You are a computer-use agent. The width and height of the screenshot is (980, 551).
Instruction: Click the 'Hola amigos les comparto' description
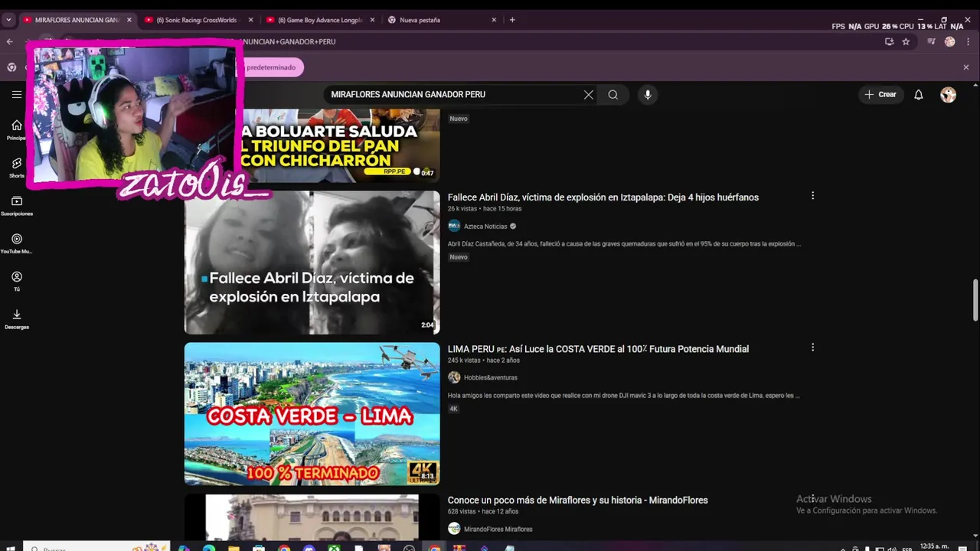tap(624, 396)
